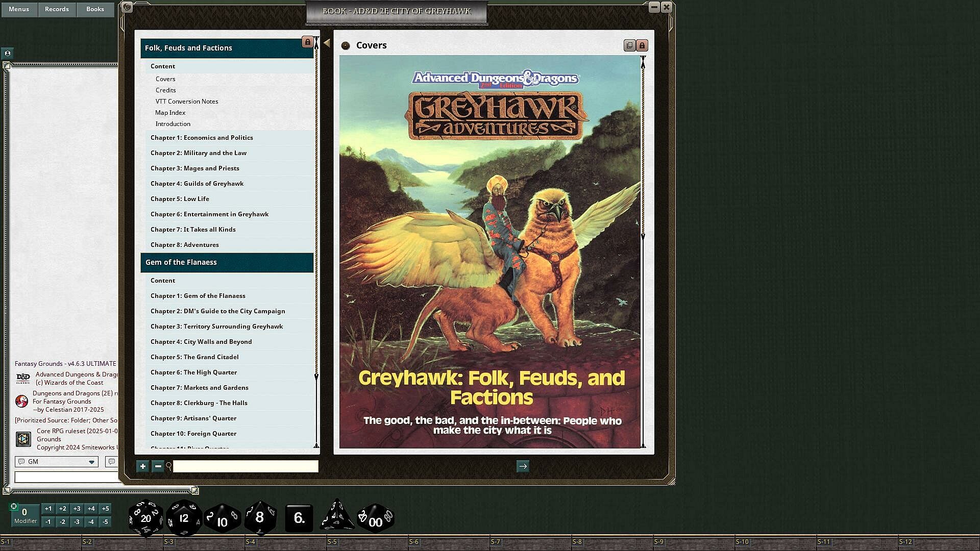
Task: Toggle the modifier targeting icon
Action: click(14, 506)
